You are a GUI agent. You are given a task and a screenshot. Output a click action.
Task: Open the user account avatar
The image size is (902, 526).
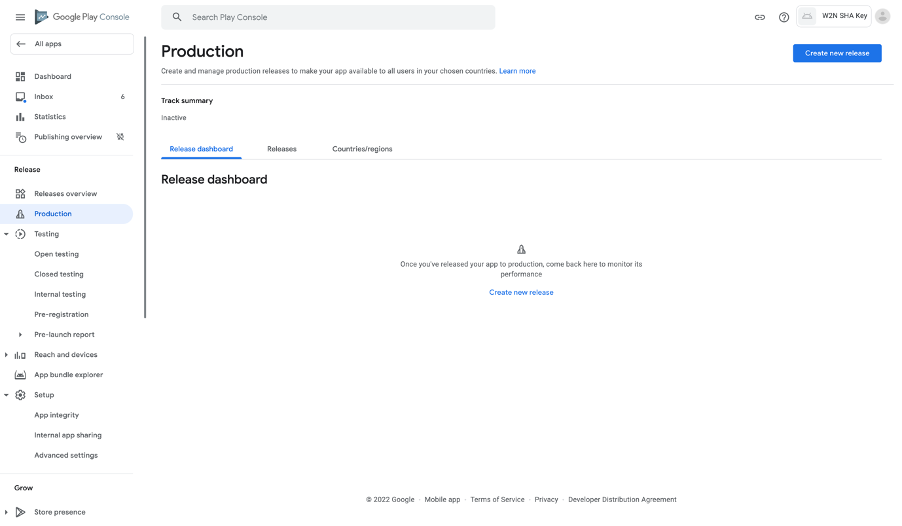coord(882,16)
